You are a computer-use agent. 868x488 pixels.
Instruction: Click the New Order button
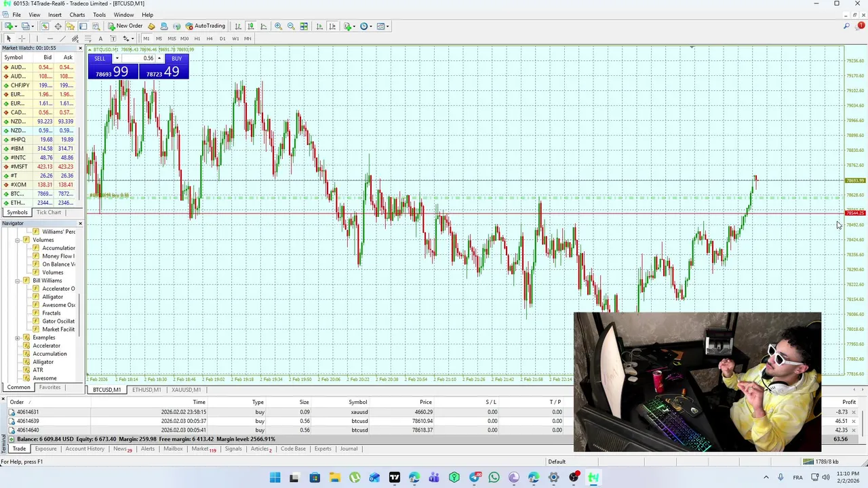(x=125, y=26)
